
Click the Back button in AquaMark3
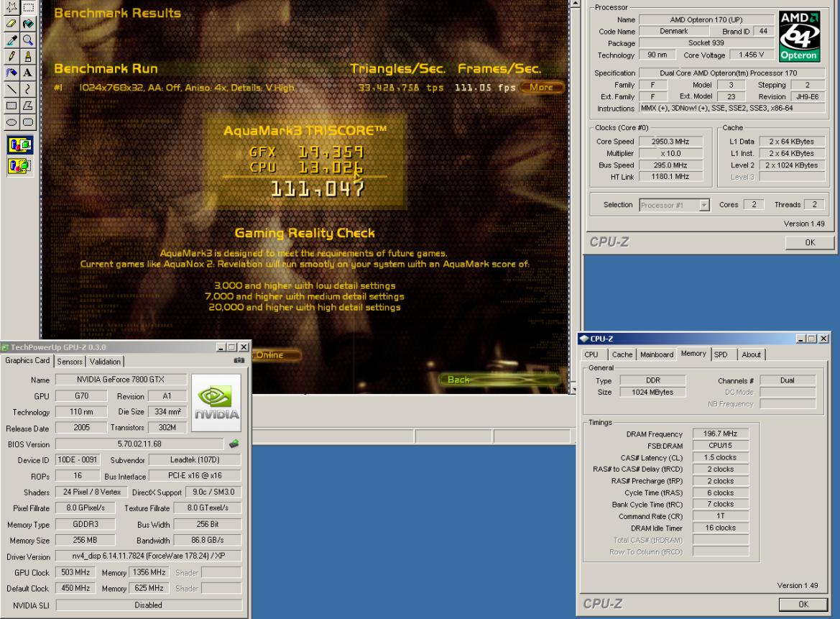coord(498,380)
